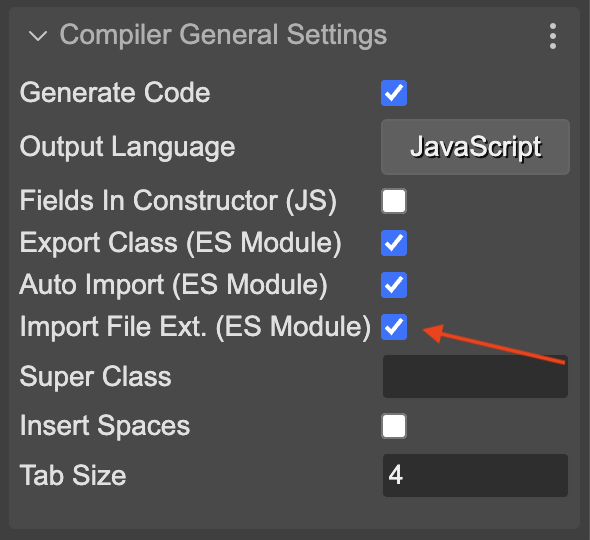
Task: Click the Auto Import (ES Module) label
Action: (173, 285)
